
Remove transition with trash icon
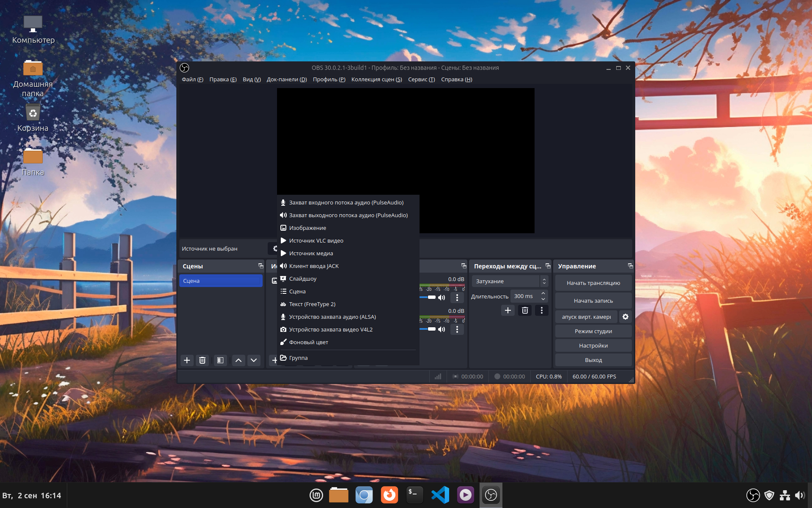[x=525, y=310]
